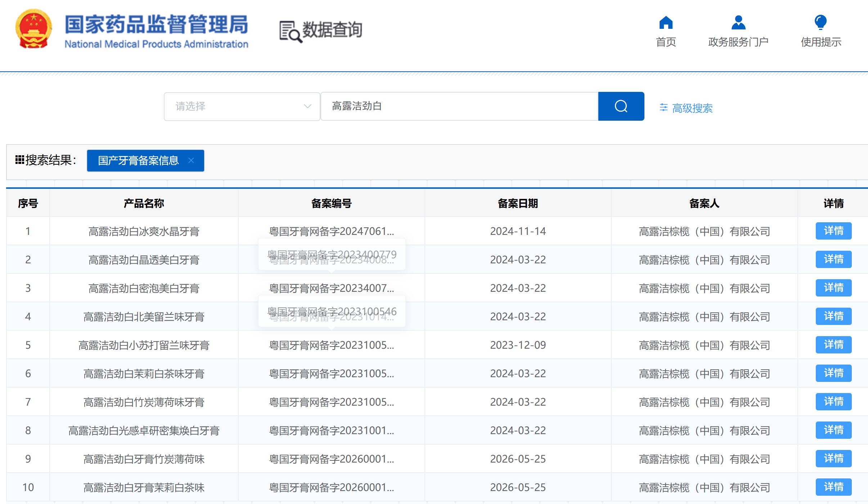Click the 国家药品监督管理局 site title
Screen dimensions: 868x504
[x=156, y=24]
